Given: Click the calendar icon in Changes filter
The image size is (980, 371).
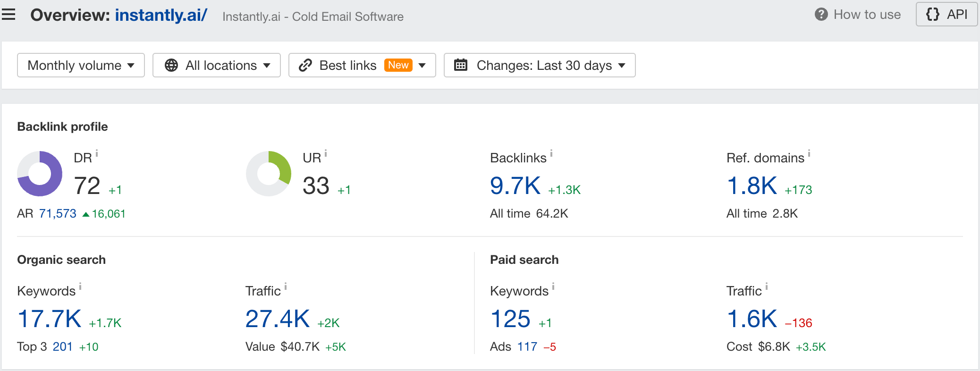Looking at the screenshot, I should 461,65.
